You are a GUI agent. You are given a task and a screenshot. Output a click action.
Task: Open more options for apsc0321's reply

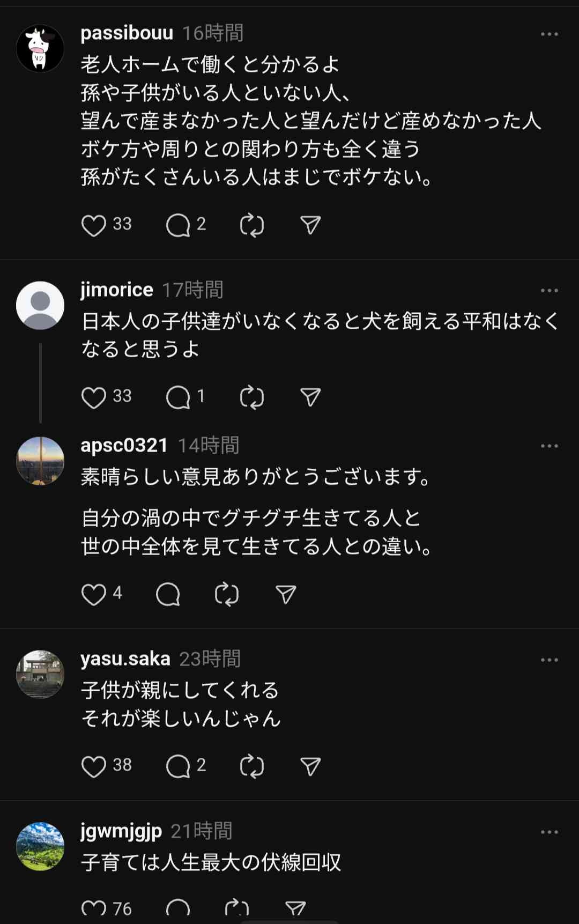549,446
